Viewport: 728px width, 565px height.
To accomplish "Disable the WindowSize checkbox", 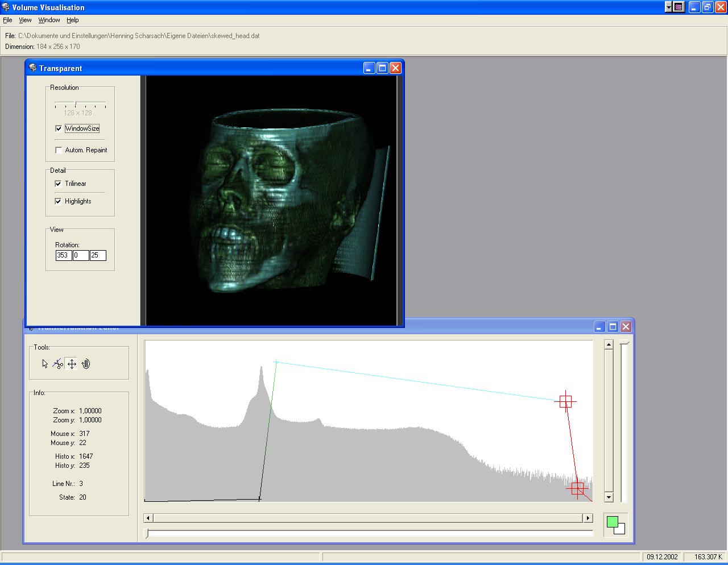I will (59, 128).
